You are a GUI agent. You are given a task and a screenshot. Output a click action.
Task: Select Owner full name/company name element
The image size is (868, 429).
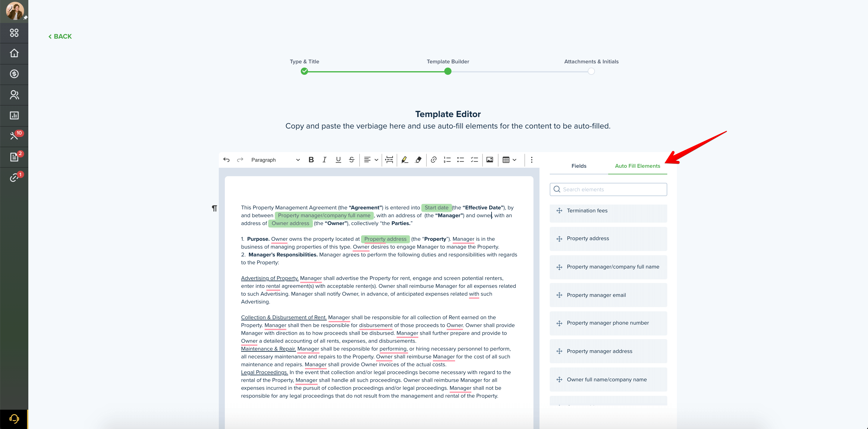tap(608, 380)
